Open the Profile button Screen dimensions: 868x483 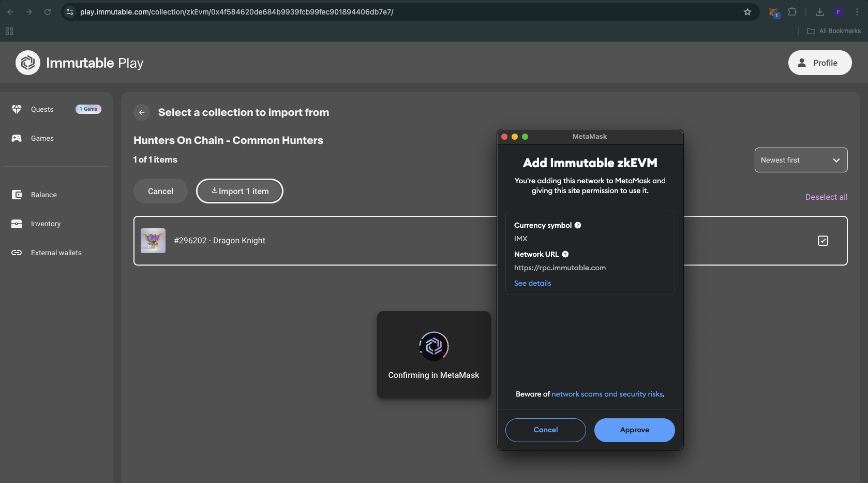pos(820,63)
